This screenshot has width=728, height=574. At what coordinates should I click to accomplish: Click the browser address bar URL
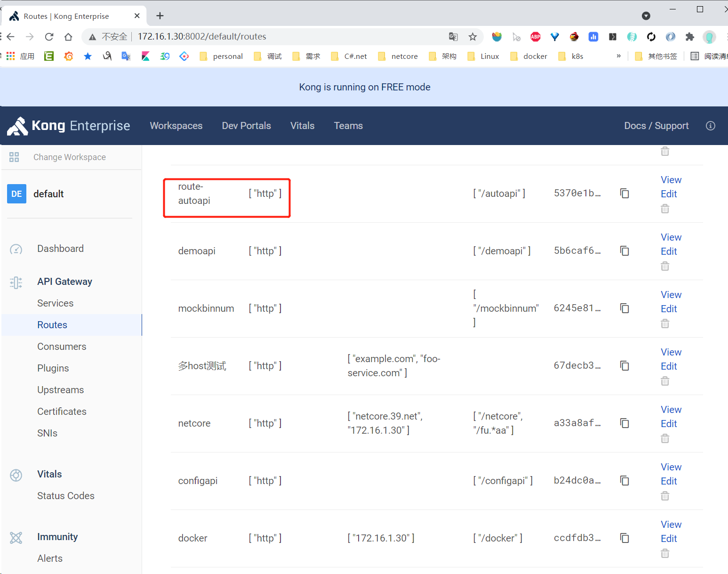click(202, 37)
